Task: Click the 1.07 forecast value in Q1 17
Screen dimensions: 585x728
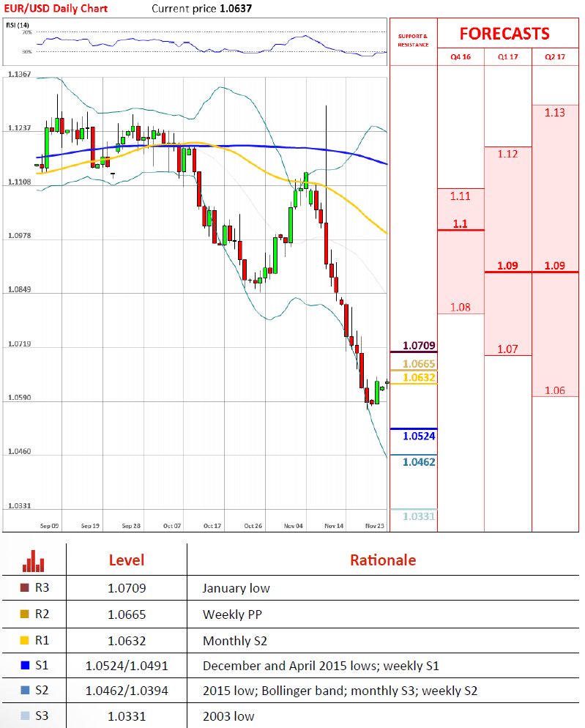Action: click(508, 349)
